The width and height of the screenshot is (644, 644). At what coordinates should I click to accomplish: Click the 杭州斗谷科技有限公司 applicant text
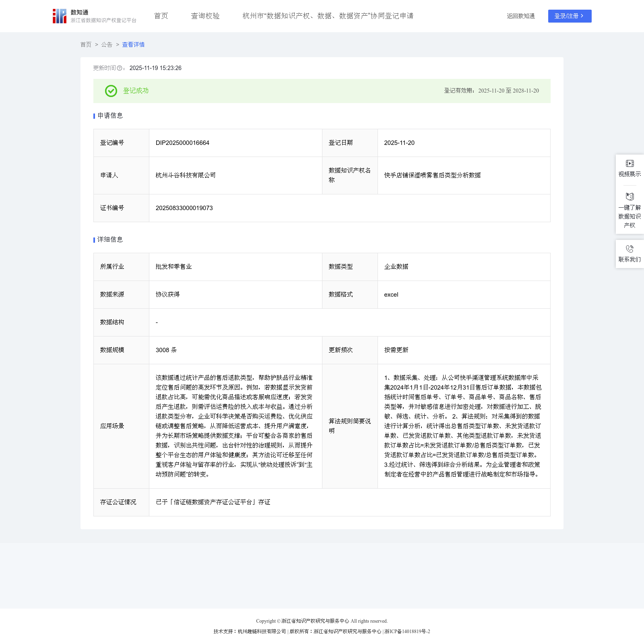[x=186, y=175]
